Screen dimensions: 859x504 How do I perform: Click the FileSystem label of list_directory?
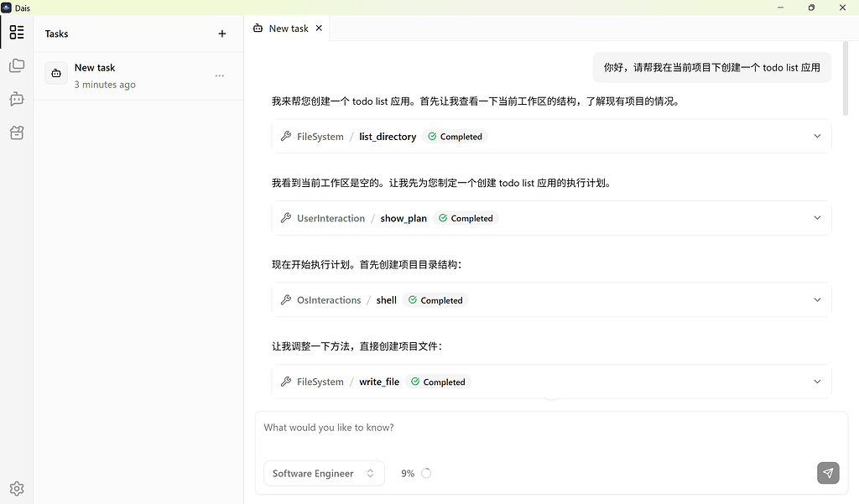(320, 137)
